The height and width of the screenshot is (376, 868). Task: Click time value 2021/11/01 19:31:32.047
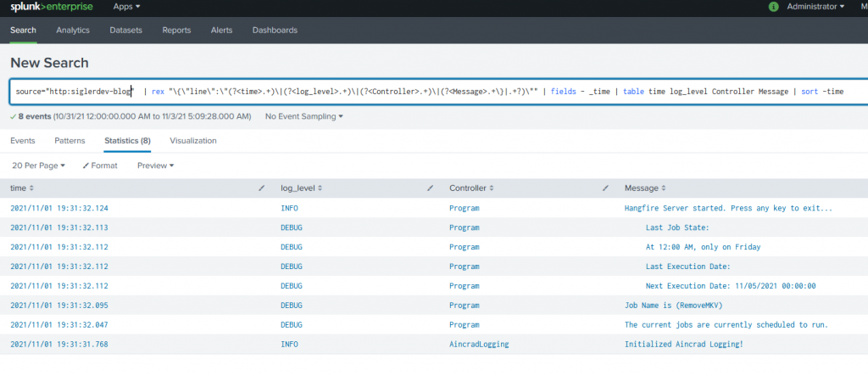pos(59,324)
